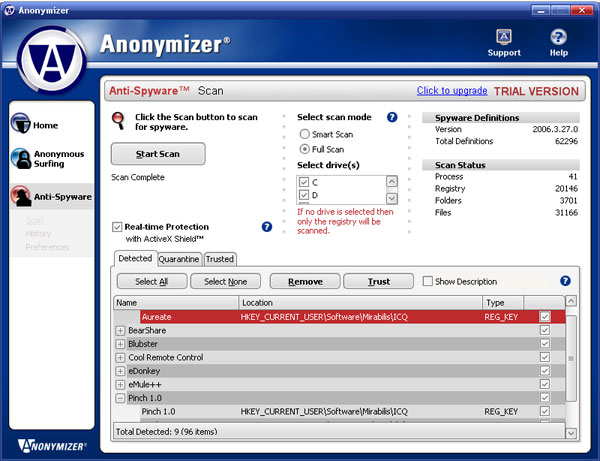Toggle Real-time Protection checkbox
This screenshot has width=600, height=461.
117,227
